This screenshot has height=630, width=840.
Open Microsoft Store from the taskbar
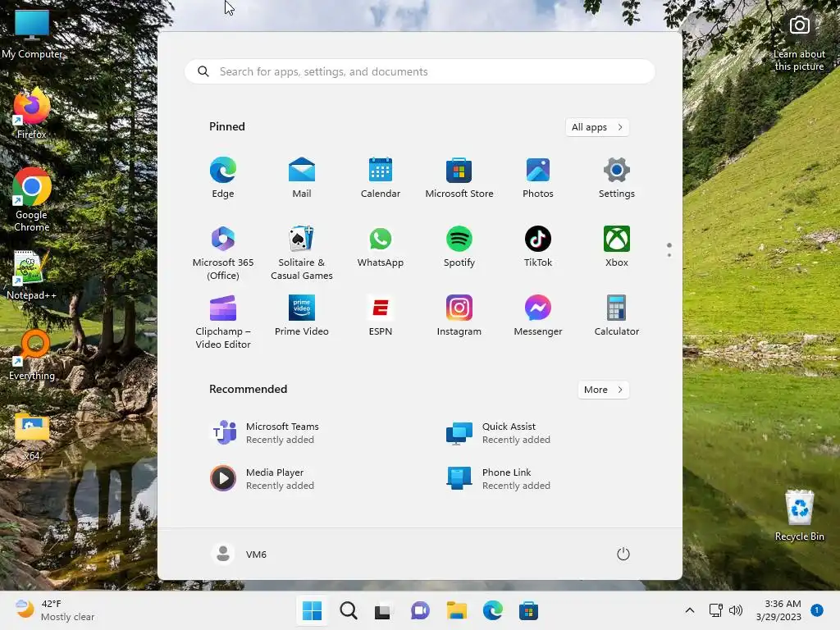[x=528, y=610]
